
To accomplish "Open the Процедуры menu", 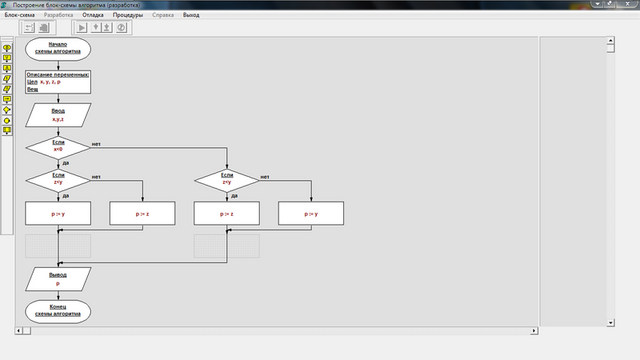I will click(128, 15).
